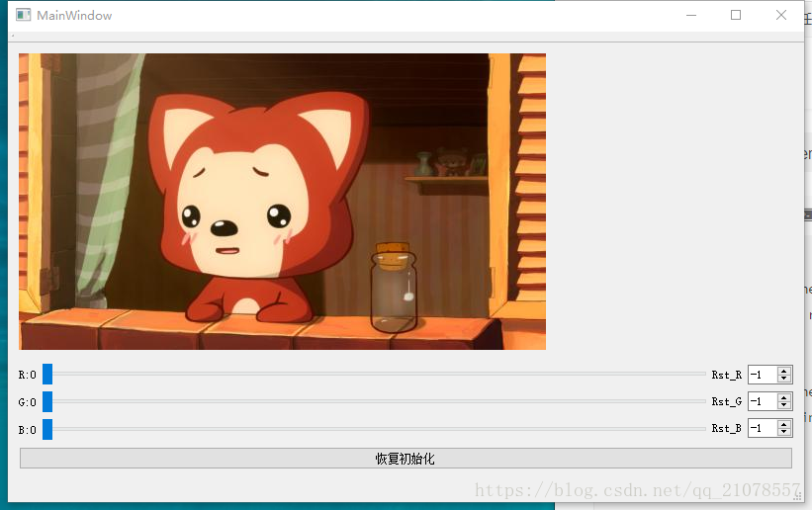Focus the Rst_G value input field
Screen dimensions: 812x510
(764, 401)
